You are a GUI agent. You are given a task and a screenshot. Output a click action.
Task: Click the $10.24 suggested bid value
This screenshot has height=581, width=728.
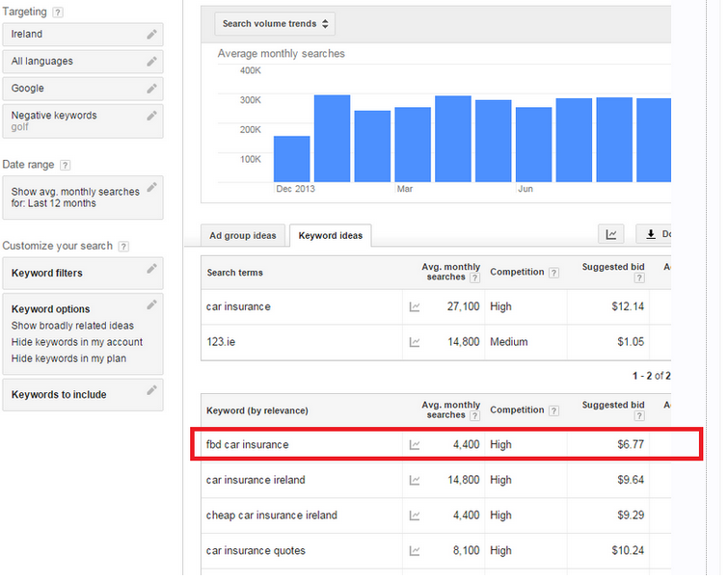[x=628, y=551]
